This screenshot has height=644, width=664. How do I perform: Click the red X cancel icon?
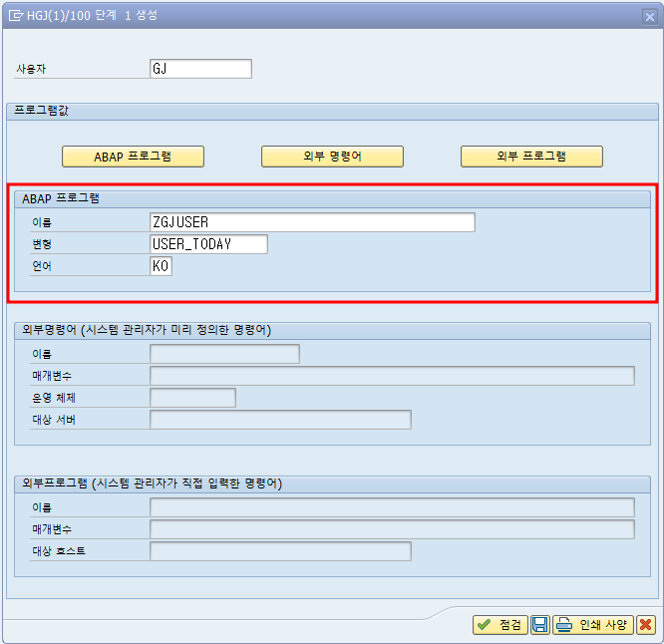(645, 624)
